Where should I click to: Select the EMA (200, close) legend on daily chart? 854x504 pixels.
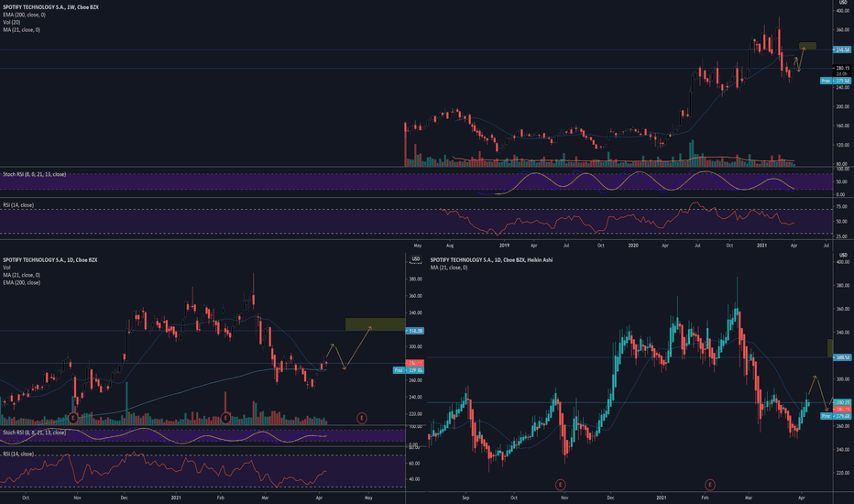(21, 283)
